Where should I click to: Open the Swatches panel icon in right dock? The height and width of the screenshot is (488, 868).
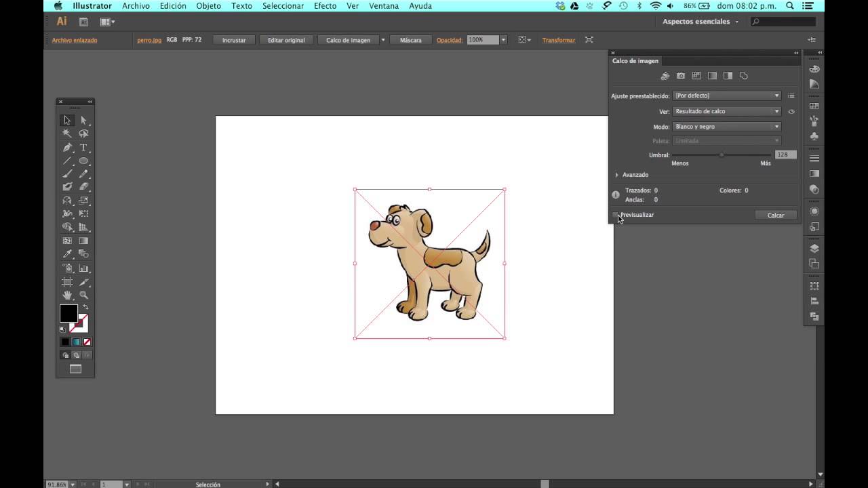814,106
